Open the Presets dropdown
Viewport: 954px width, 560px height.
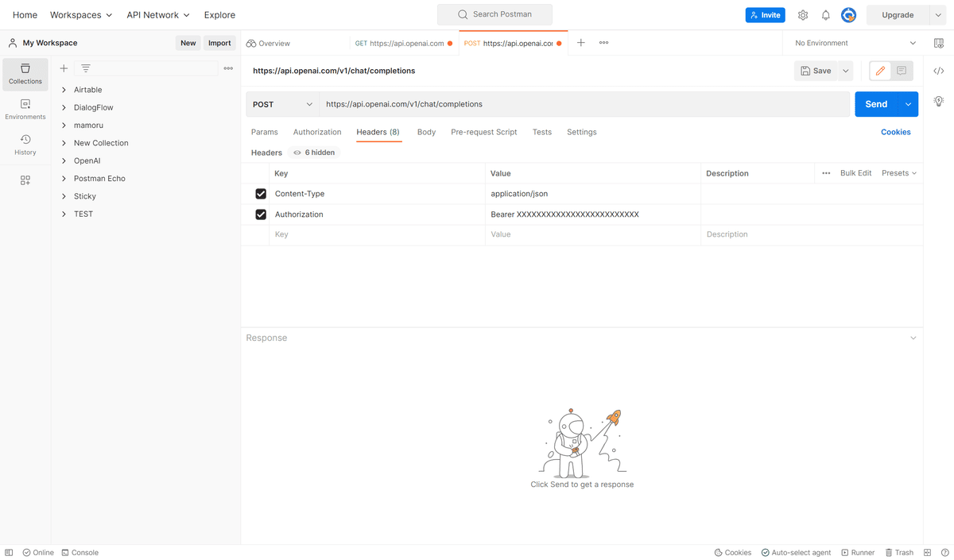click(899, 173)
